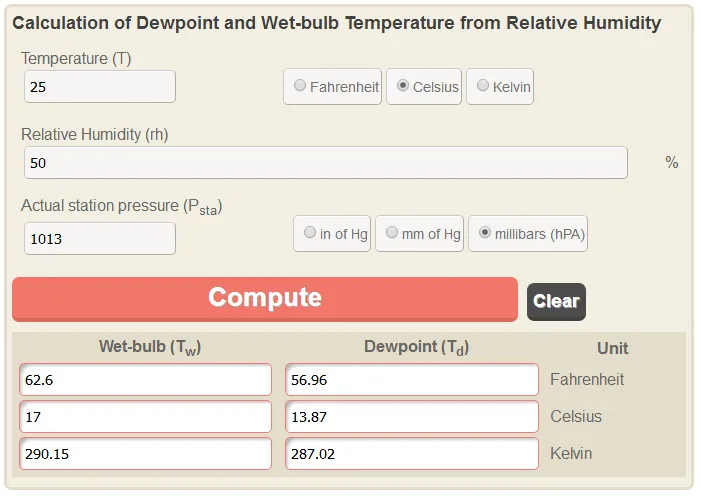Select the Wet-bulb Fahrenheit result 62.6
This screenshot has width=701, height=496.
click(x=145, y=380)
